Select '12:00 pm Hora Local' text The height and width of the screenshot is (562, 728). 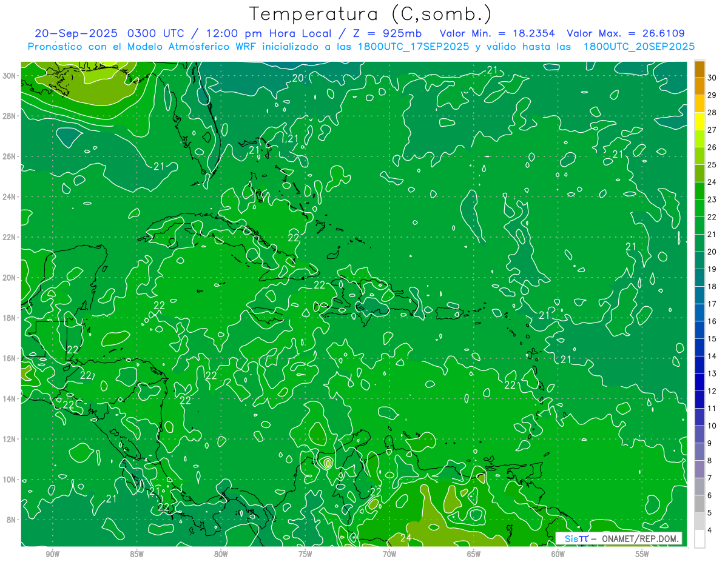coord(268,33)
